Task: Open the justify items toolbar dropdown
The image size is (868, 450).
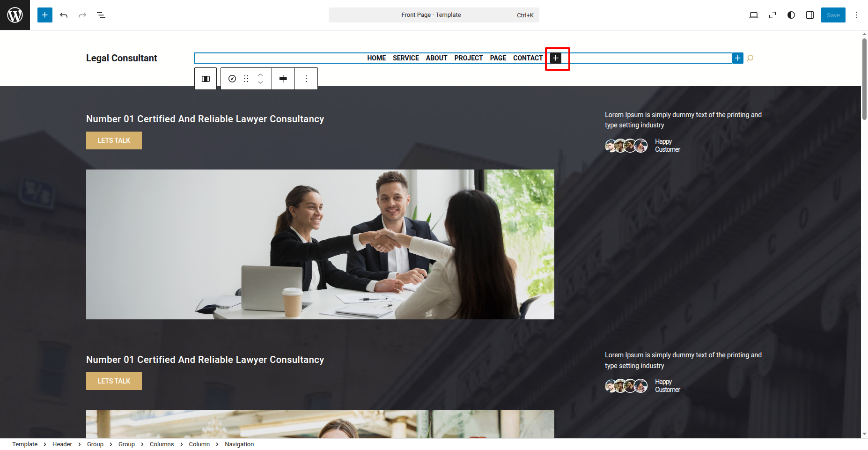Action: [x=283, y=79]
